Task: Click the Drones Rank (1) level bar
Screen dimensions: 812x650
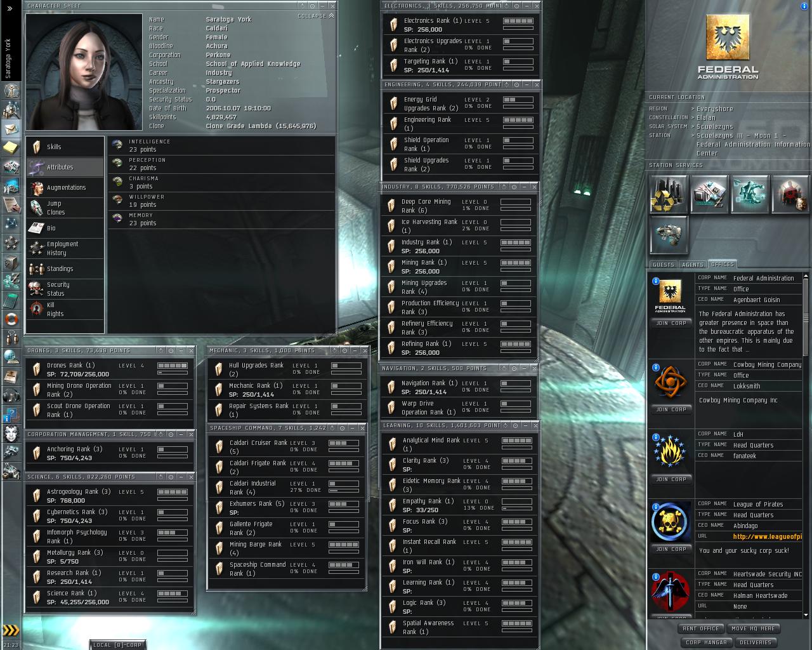Action: coord(173,366)
